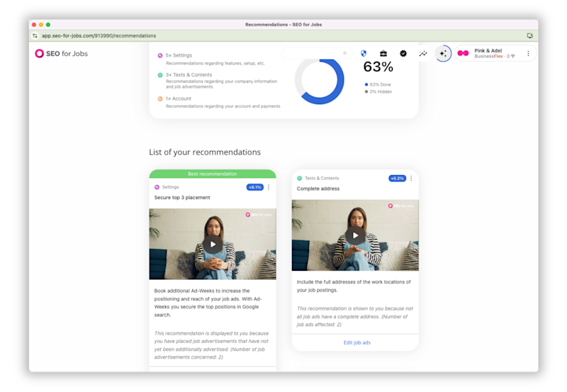The width and height of the screenshot is (567, 392).
Task: Select '1x Account' category text
Action: [179, 99]
